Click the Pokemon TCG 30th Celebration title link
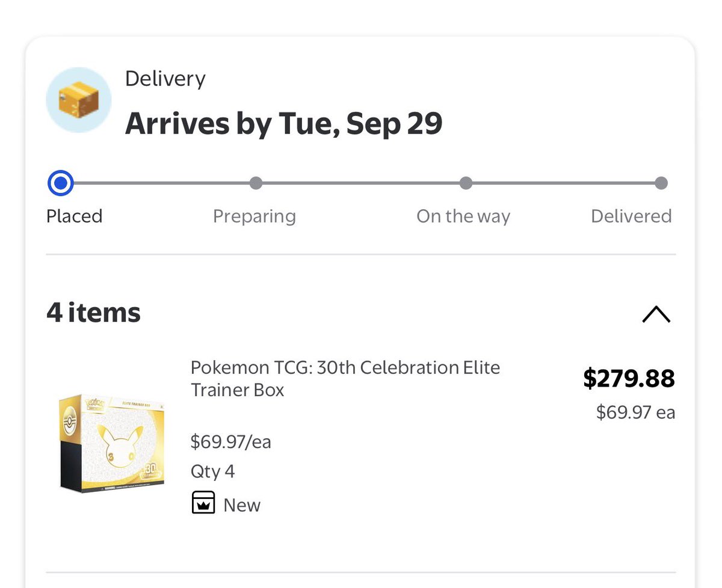The width and height of the screenshot is (722, 588). [x=345, y=378]
